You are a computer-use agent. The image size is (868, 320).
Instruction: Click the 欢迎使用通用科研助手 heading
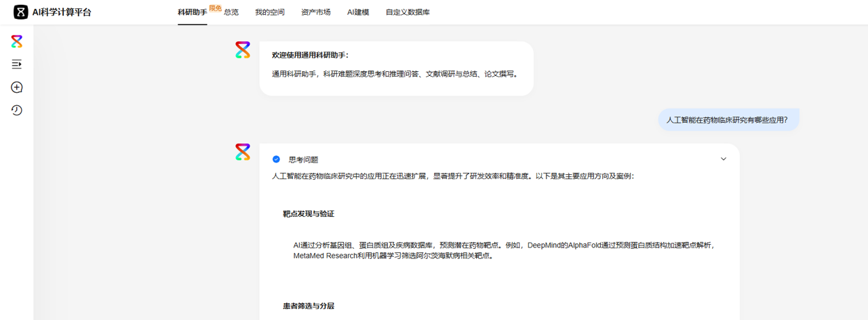coord(310,55)
